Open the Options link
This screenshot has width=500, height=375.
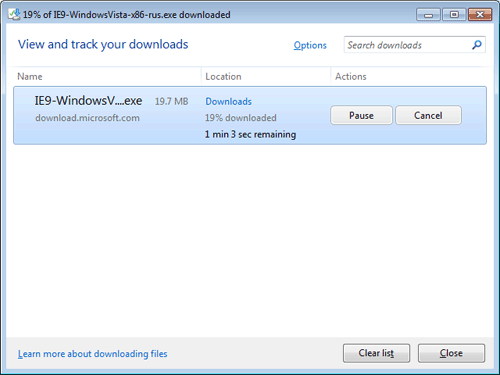(x=310, y=45)
